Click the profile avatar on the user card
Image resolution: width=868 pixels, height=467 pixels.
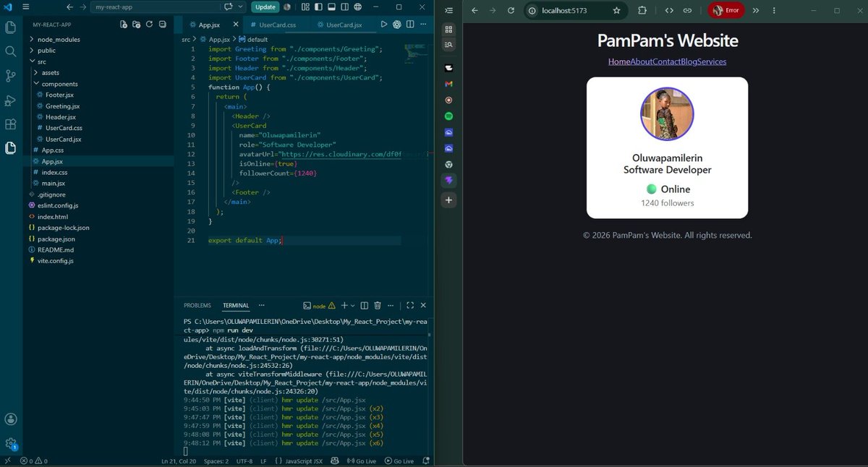coord(667,114)
